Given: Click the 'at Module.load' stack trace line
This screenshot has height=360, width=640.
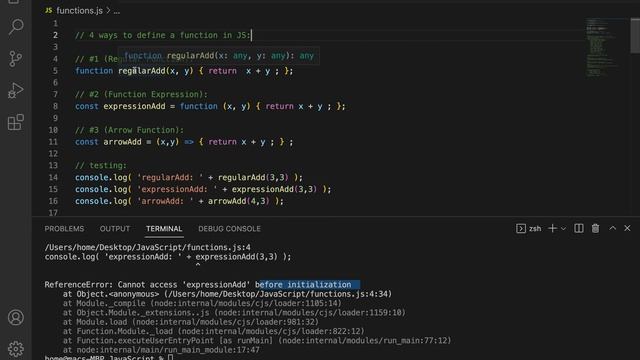Looking at the screenshot, I should pos(191,322).
